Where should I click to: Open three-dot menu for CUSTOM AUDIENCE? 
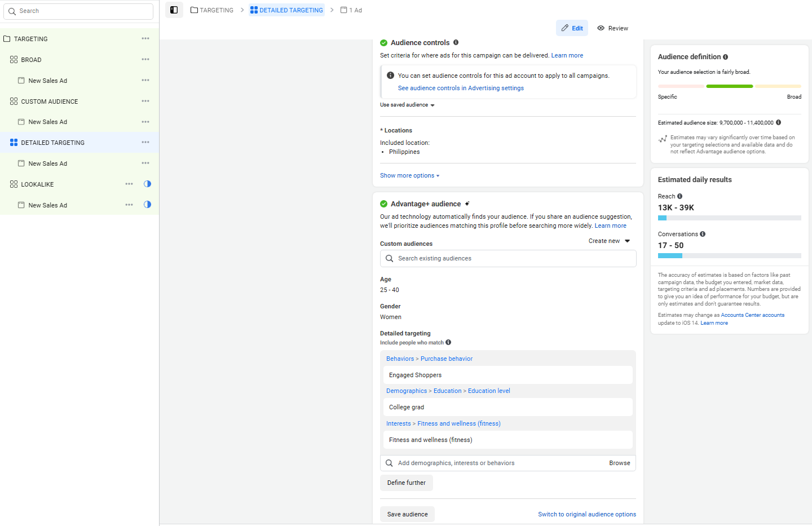click(145, 101)
